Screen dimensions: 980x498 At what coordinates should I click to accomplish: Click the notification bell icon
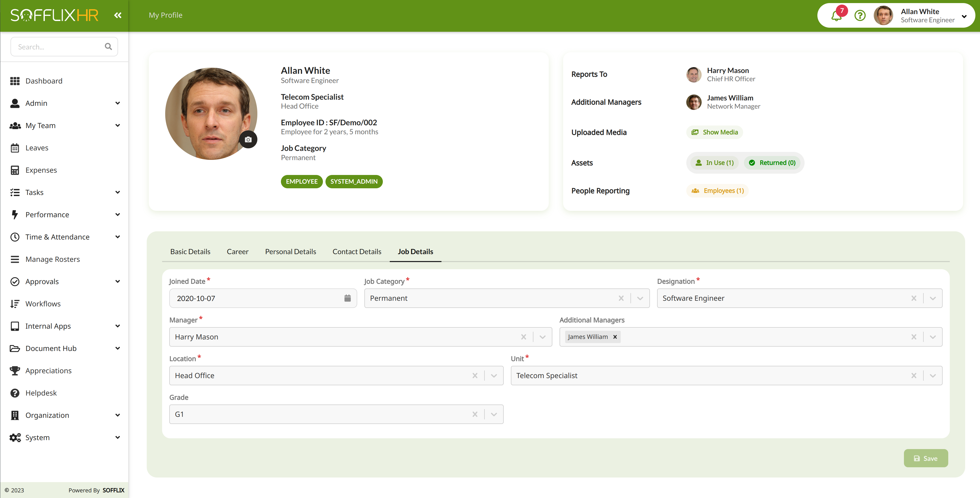click(836, 16)
